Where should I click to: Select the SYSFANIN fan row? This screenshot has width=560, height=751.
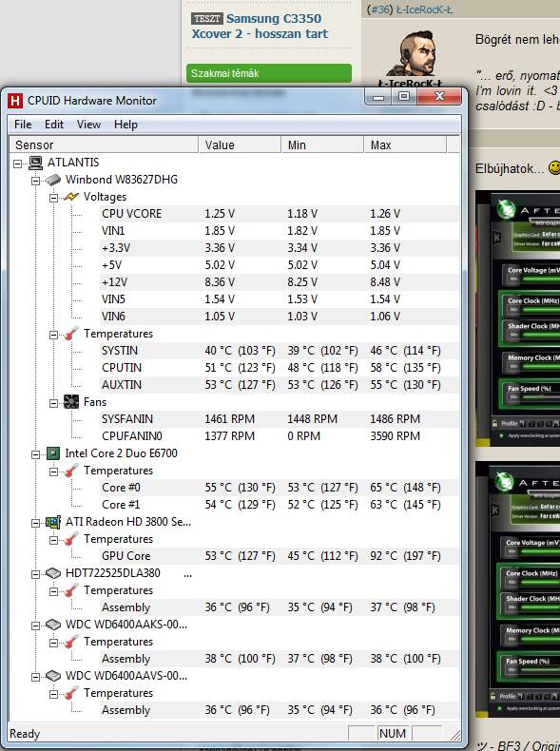(279, 419)
